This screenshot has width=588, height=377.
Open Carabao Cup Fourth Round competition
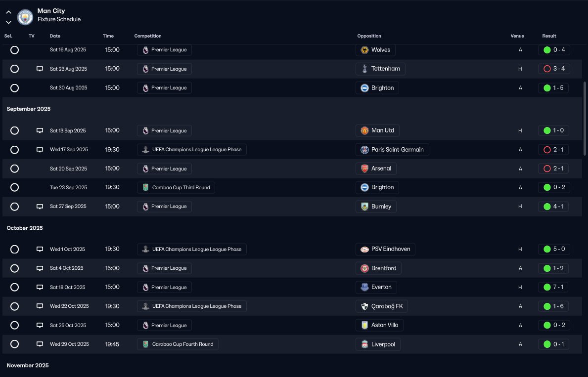178,344
